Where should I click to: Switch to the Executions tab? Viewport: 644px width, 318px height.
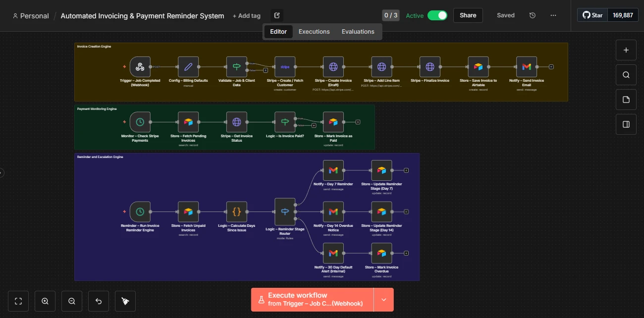point(314,31)
